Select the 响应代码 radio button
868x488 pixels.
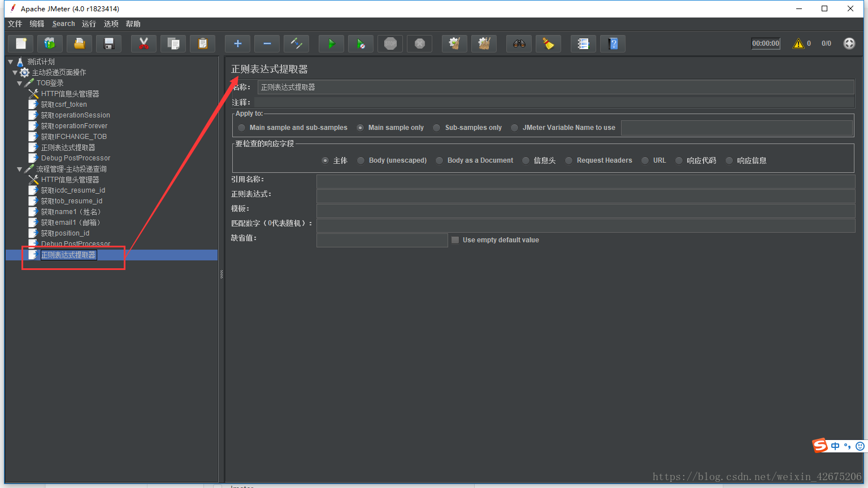click(679, 160)
